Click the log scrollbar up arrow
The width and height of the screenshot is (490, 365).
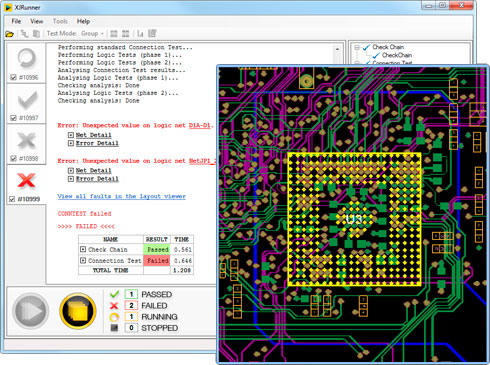pos(338,49)
